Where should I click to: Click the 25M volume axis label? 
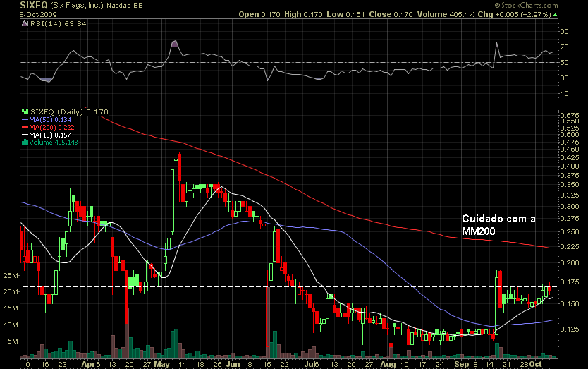11,276
